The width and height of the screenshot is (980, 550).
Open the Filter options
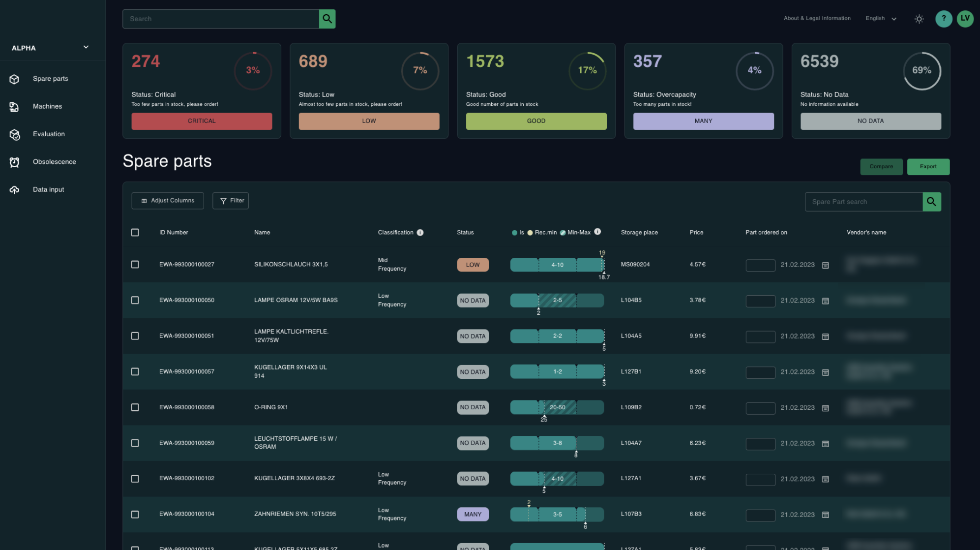click(x=231, y=201)
